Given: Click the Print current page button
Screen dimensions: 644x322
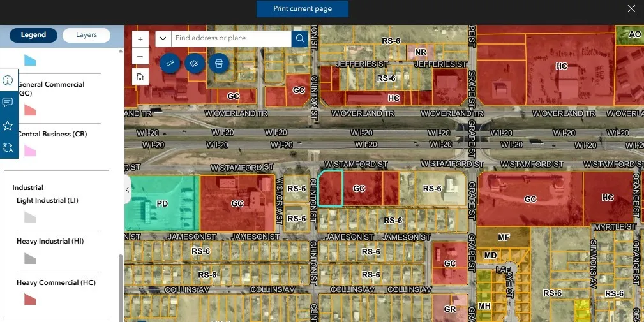Looking at the screenshot, I should (x=303, y=9).
